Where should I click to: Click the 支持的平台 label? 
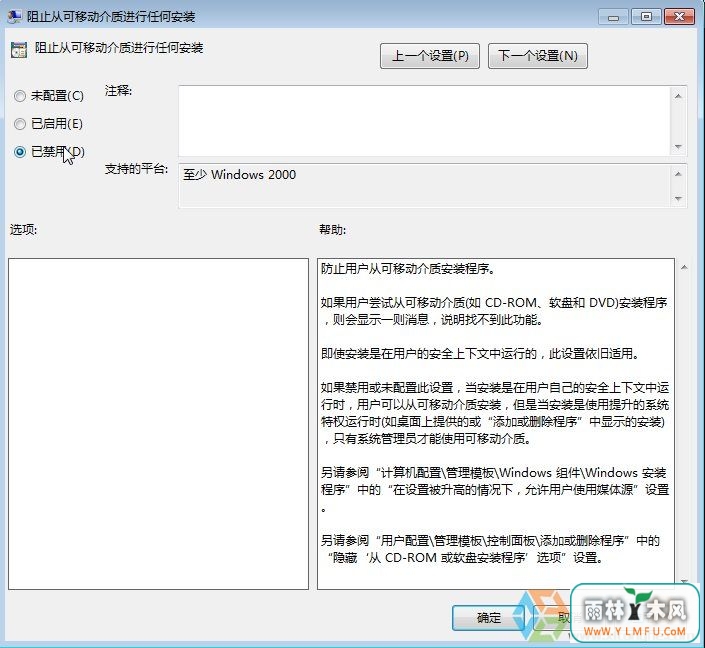[136, 169]
